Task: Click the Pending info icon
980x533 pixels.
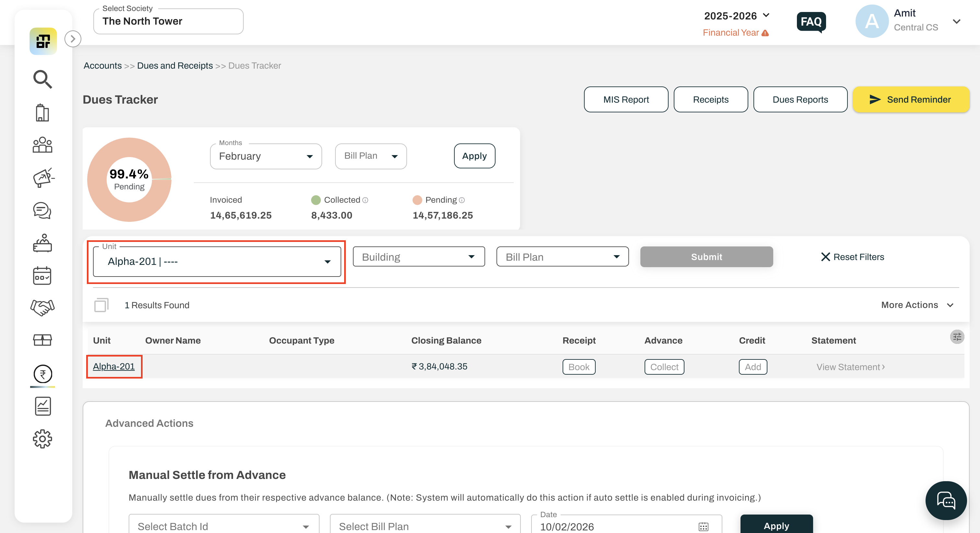Action: [462, 200]
